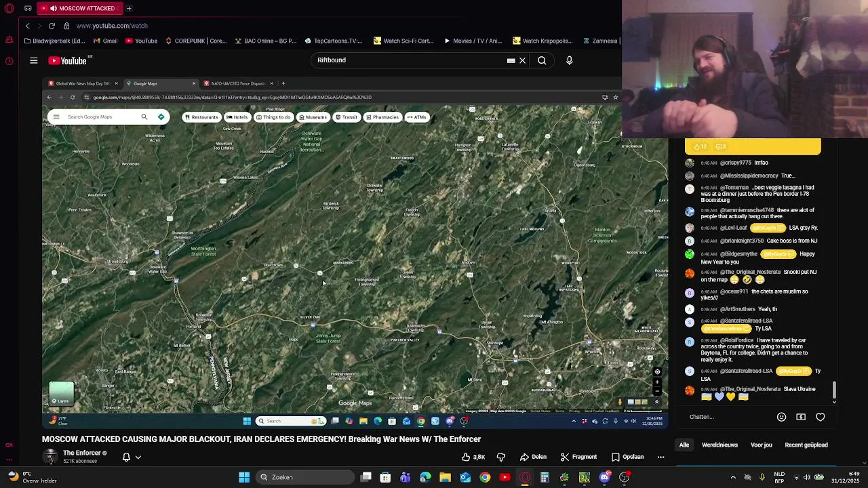
Task: Click Restaurants chip on streamed map
Action: [201, 117]
